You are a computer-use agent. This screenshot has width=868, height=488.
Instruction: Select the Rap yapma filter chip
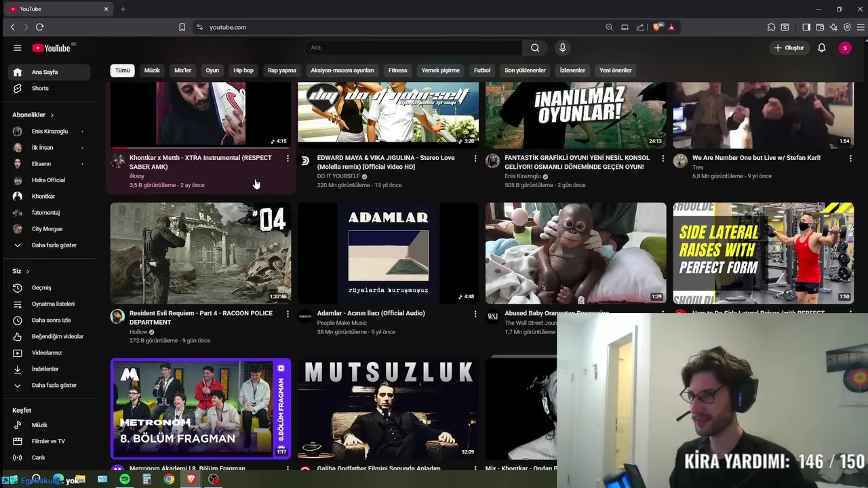click(x=282, y=70)
